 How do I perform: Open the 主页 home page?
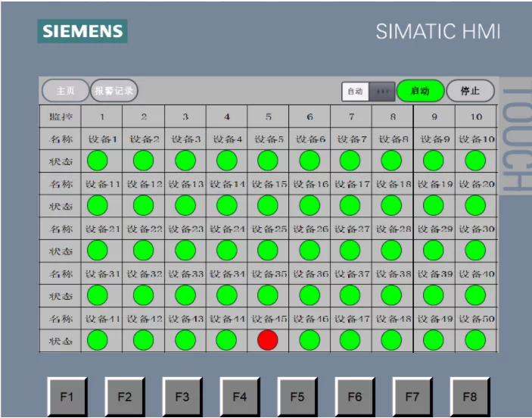point(66,91)
